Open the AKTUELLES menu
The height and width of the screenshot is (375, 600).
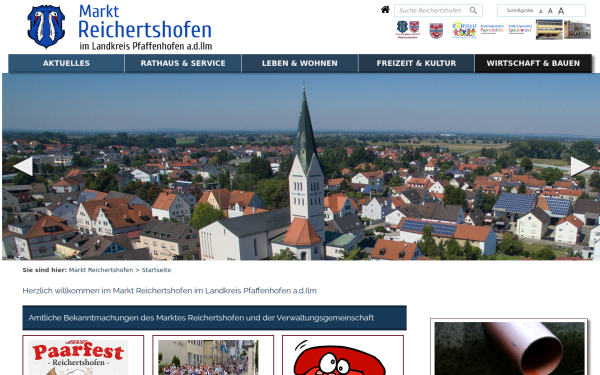coord(66,63)
